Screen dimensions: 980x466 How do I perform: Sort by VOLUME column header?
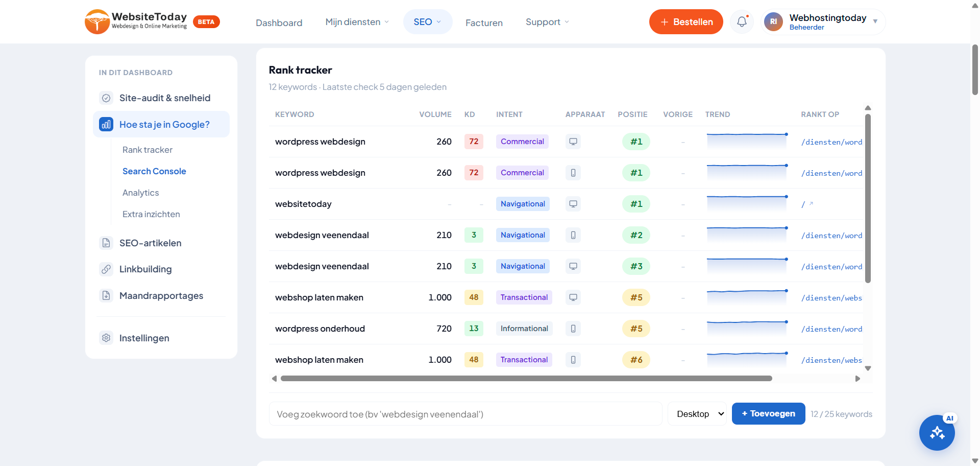[435, 114]
